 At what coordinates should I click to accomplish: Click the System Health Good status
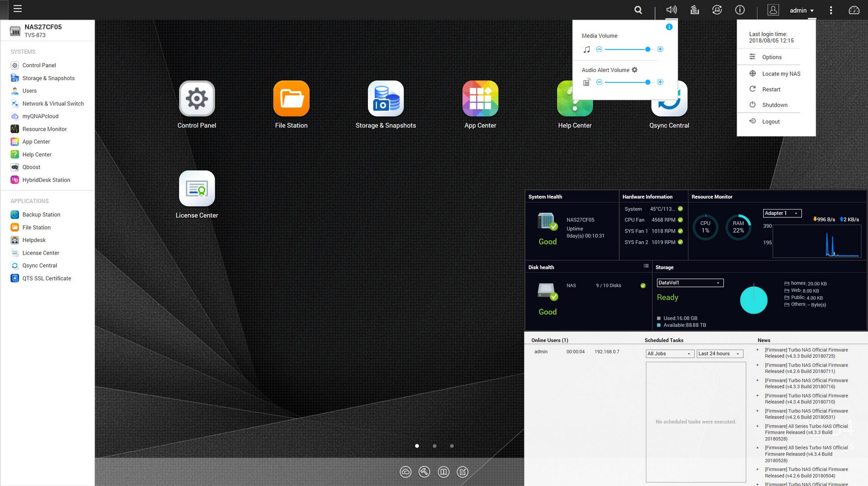click(547, 242)
